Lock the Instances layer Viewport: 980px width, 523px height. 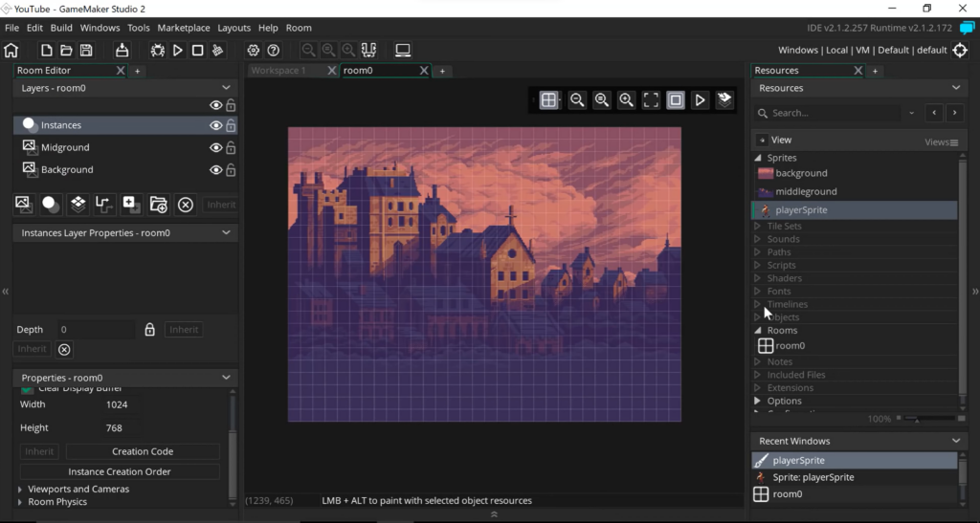(231, 125)
